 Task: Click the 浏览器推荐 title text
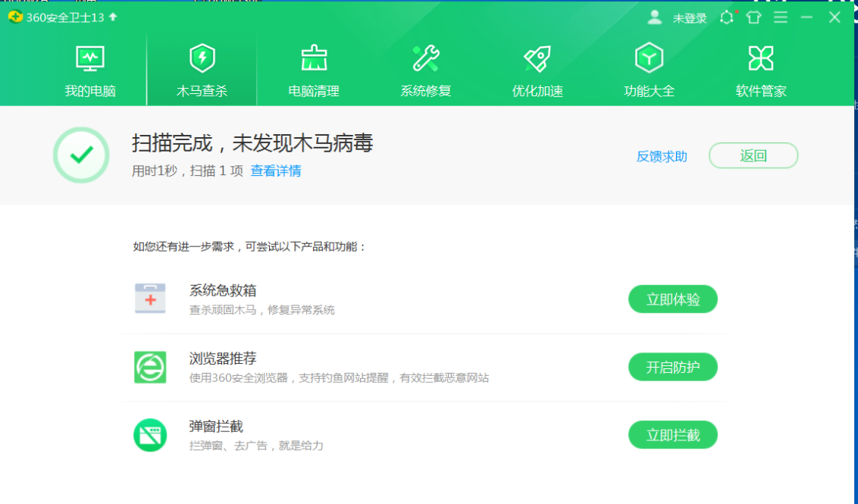point(223,358)
